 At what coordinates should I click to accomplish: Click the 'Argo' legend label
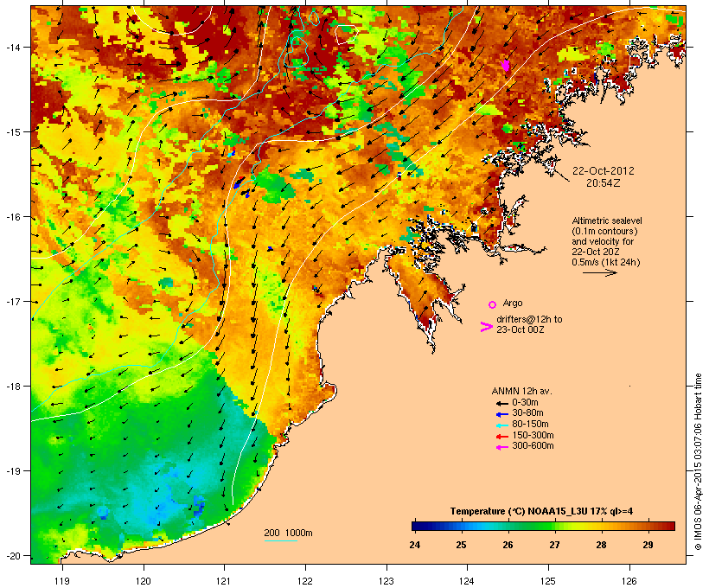[513, 303]
